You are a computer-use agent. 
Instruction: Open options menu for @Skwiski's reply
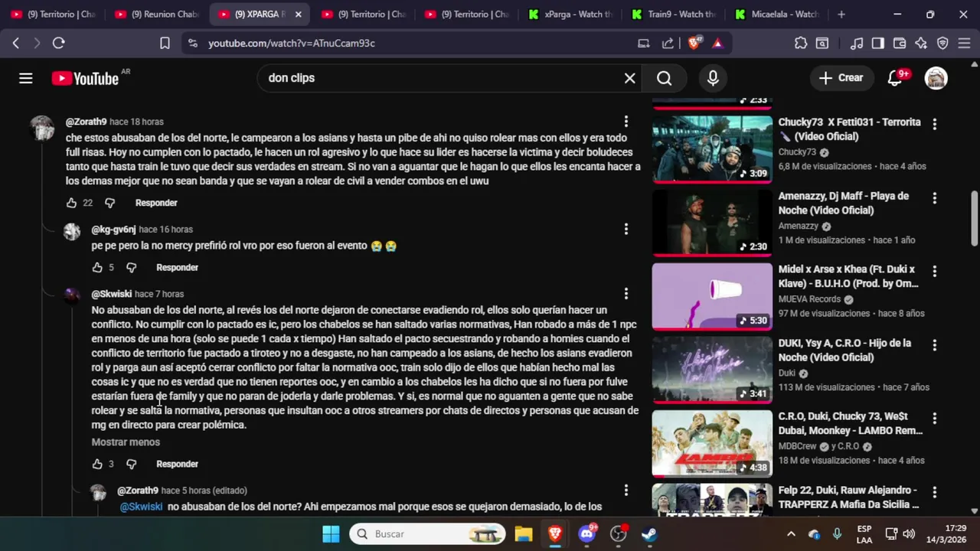click(x=626, y=294)
